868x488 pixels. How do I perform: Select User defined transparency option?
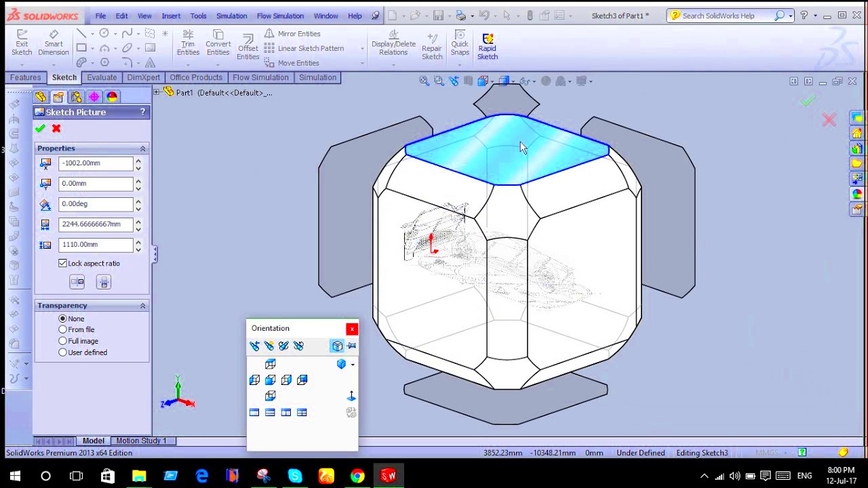pyautogui.click(x=63, y=352)
